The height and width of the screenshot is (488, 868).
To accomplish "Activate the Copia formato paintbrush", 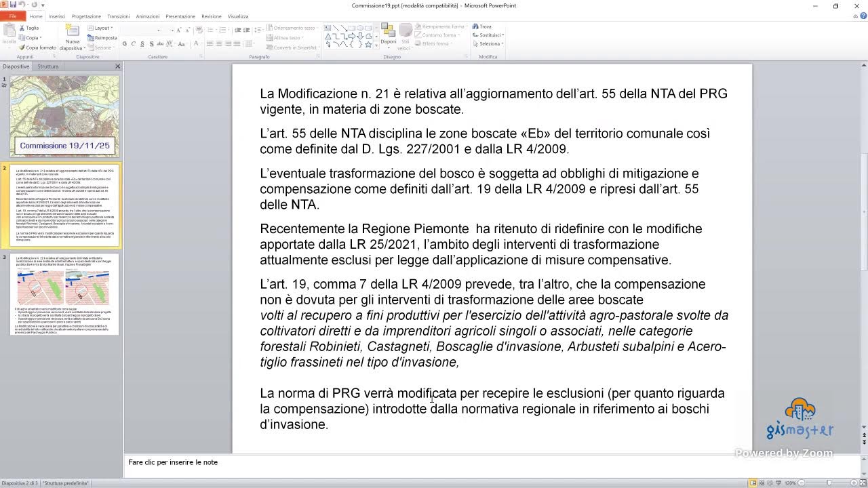I will [x=38, y=47].
